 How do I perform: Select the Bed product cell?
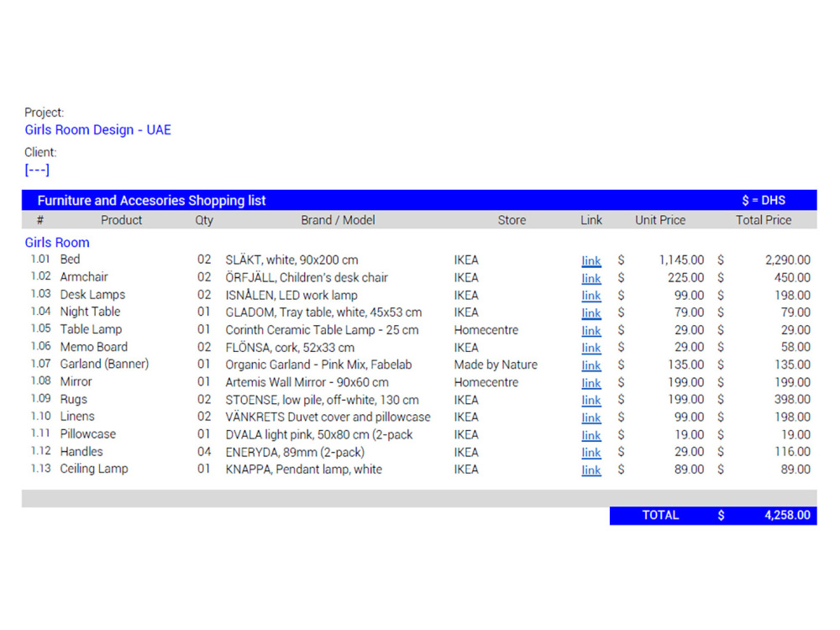(x=71, y=260)
